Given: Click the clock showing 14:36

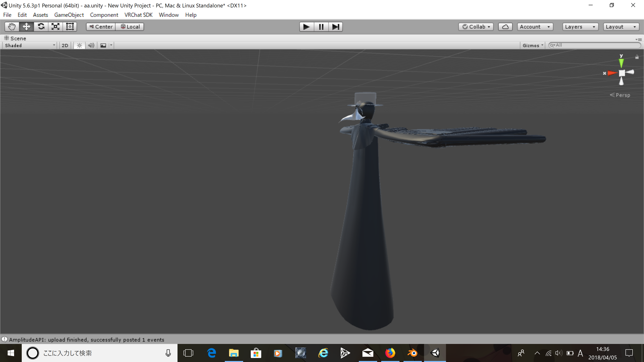Looking at the screenshot, I should (603, 349).
